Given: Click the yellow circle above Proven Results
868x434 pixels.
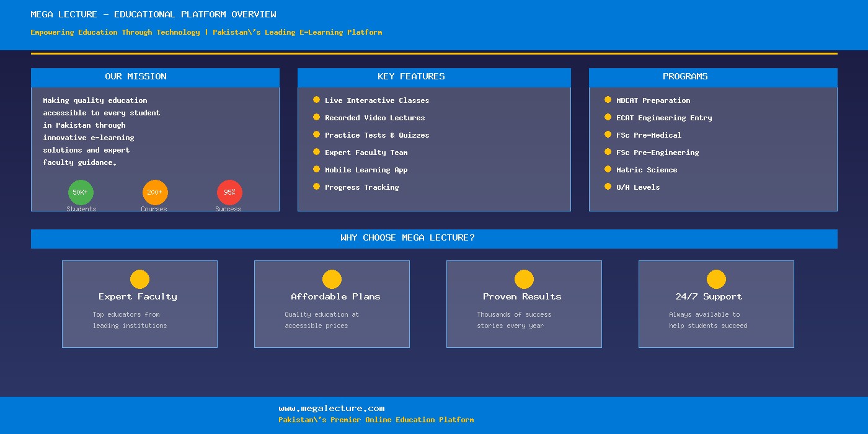Looking at the screenshot, I should (524, 279).
